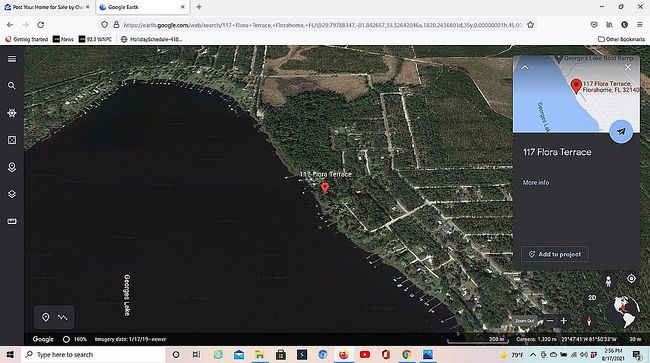
Task: Click the URL address bar
Action: tap(322, 25)
